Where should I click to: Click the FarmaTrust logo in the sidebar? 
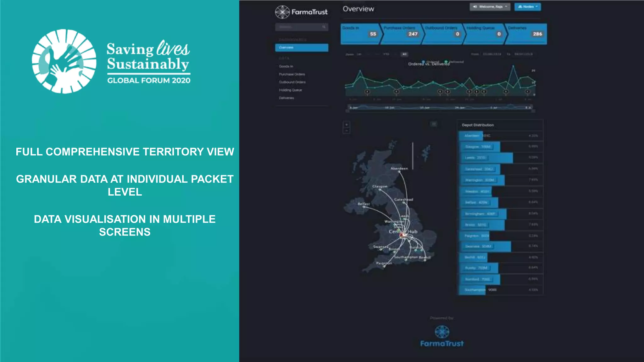point(301,12)
